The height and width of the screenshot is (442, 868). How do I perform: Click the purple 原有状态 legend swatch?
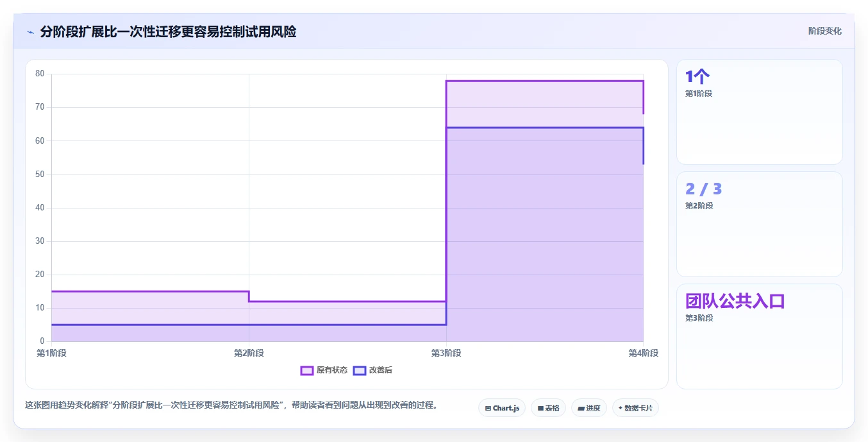click(307, 370)
